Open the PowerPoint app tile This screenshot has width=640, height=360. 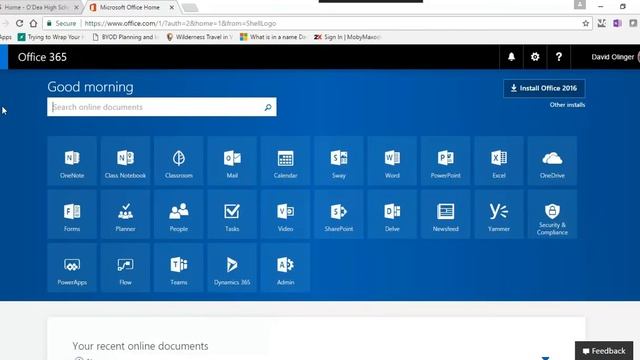[x=445, y=161]
